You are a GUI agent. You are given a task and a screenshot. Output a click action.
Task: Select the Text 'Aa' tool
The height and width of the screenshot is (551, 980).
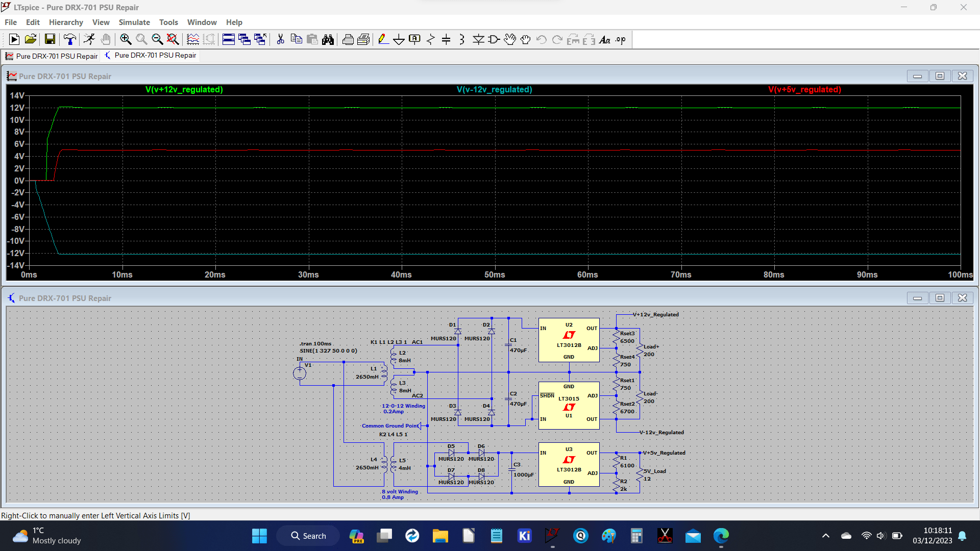coord(605,39)
